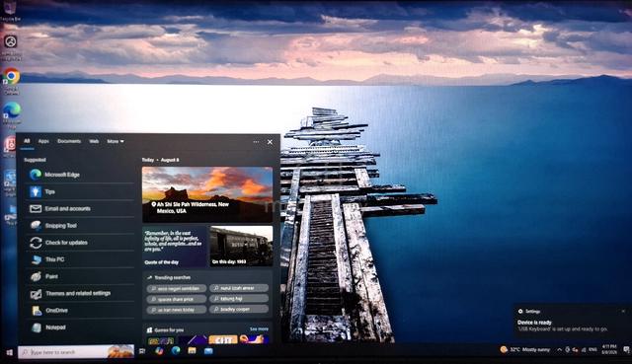
Task: Open the weather widget showing Mostly sunny
Action: pos(524,349)
